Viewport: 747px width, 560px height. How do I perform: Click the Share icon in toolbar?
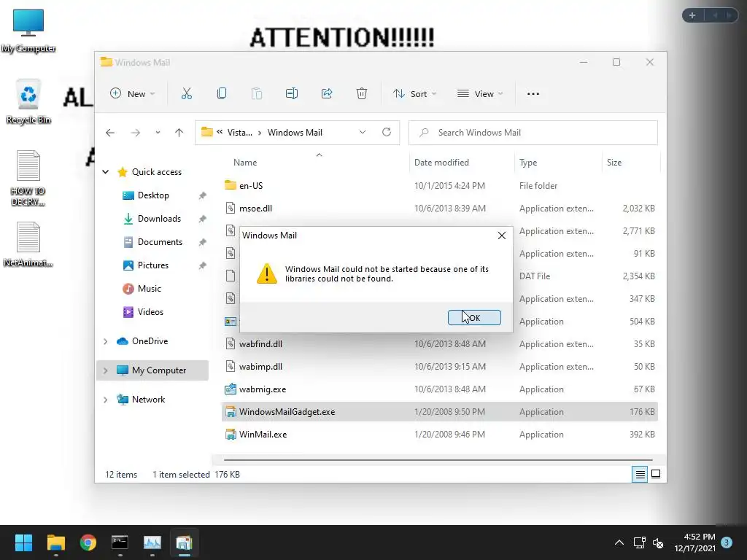click(327, 94)
